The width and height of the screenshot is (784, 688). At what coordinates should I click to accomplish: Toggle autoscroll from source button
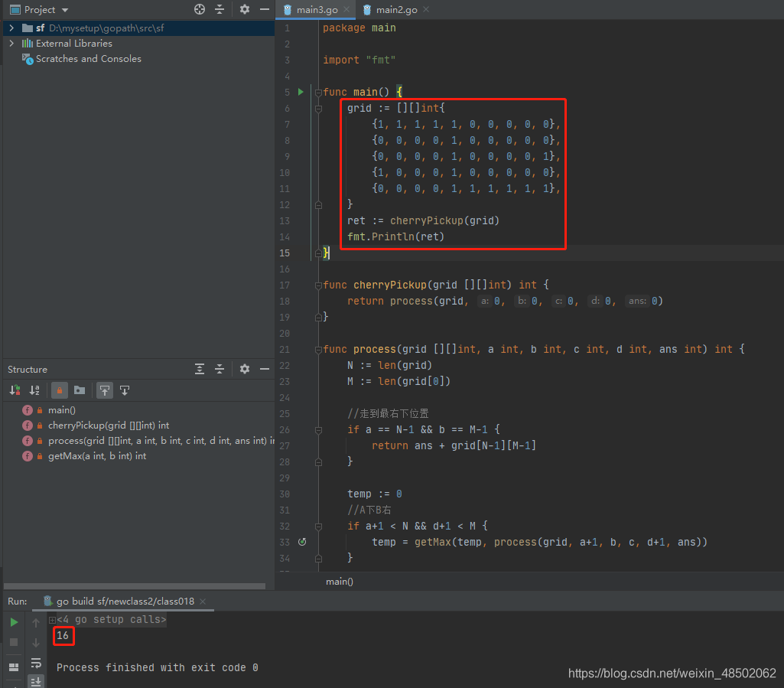pyautogui.click(x=125, y=390)
